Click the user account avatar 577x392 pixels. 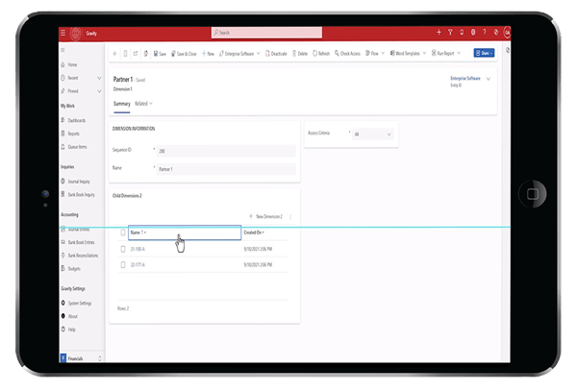click(507, 33)
